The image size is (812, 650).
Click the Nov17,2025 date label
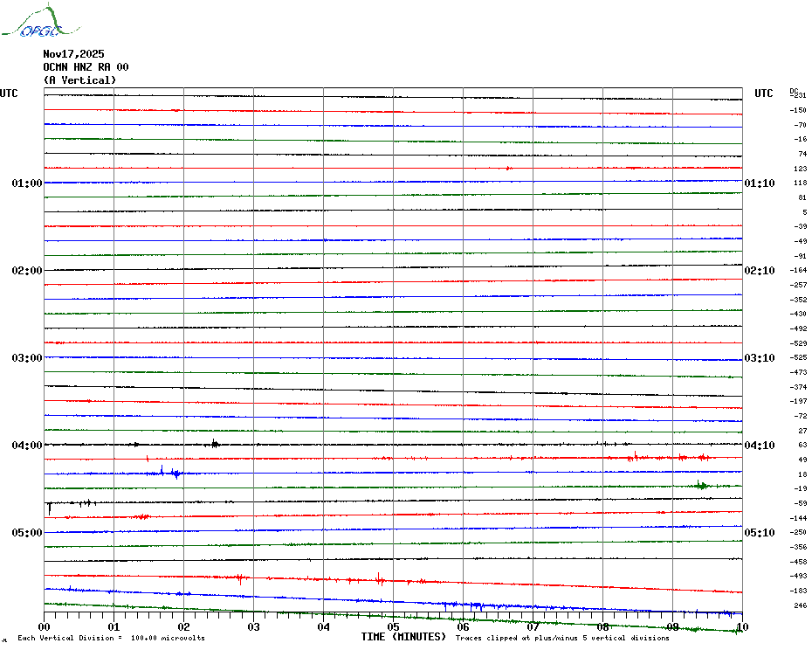[x=73, y=54]
